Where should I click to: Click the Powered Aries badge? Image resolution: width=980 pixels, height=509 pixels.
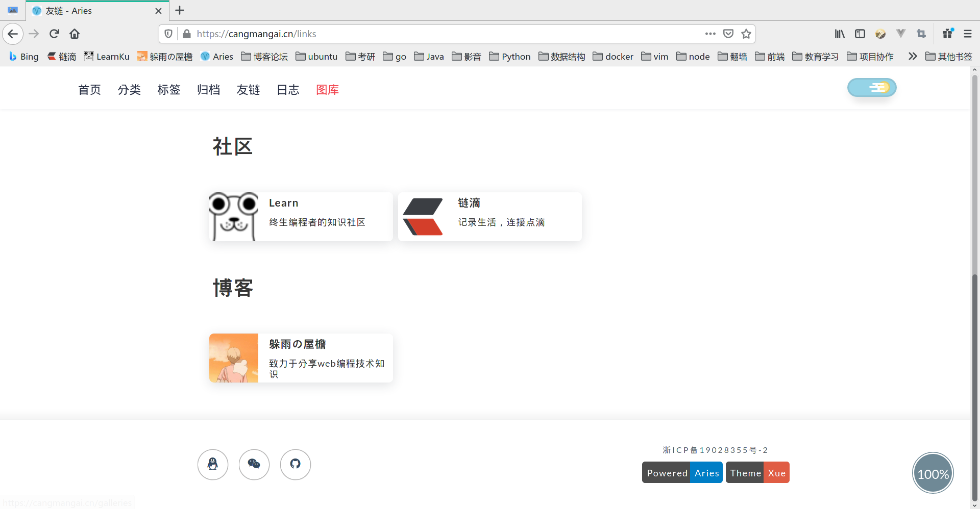tap(682, 472)
